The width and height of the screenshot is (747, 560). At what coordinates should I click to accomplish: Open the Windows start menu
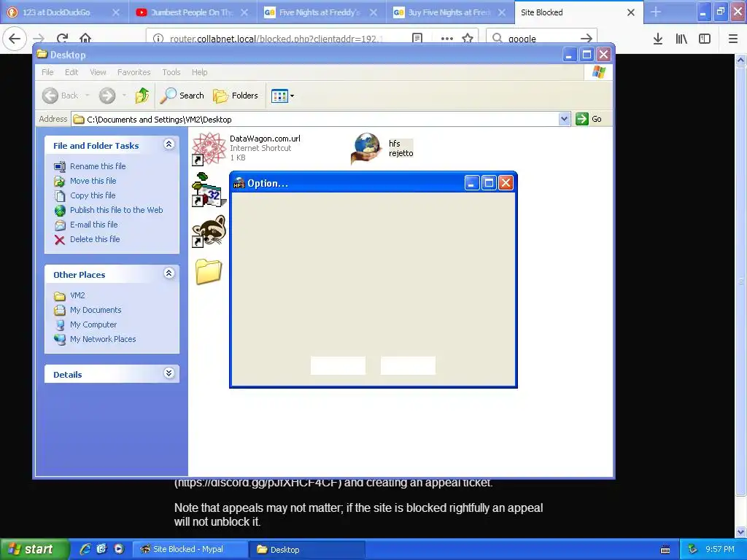click(34, 549)
